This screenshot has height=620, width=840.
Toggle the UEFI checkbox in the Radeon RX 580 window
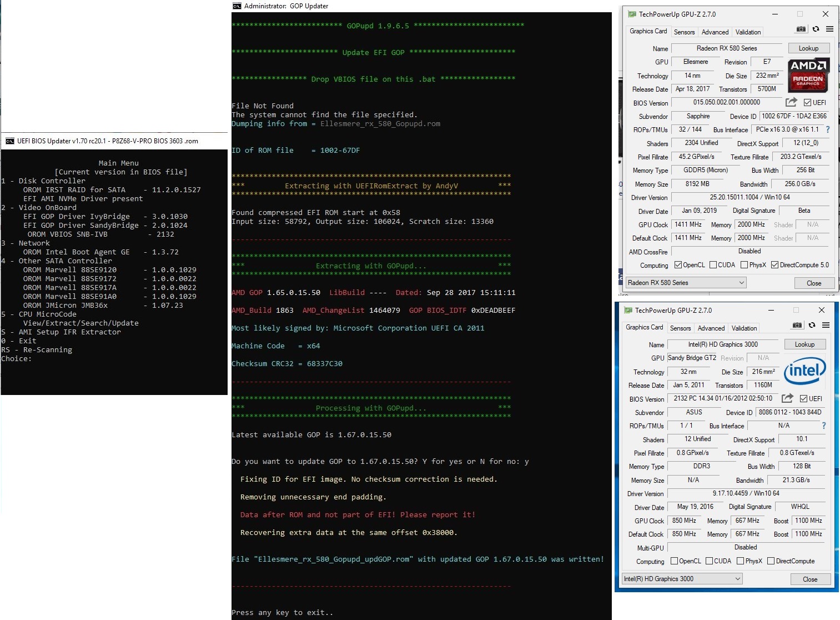[807, 103]
